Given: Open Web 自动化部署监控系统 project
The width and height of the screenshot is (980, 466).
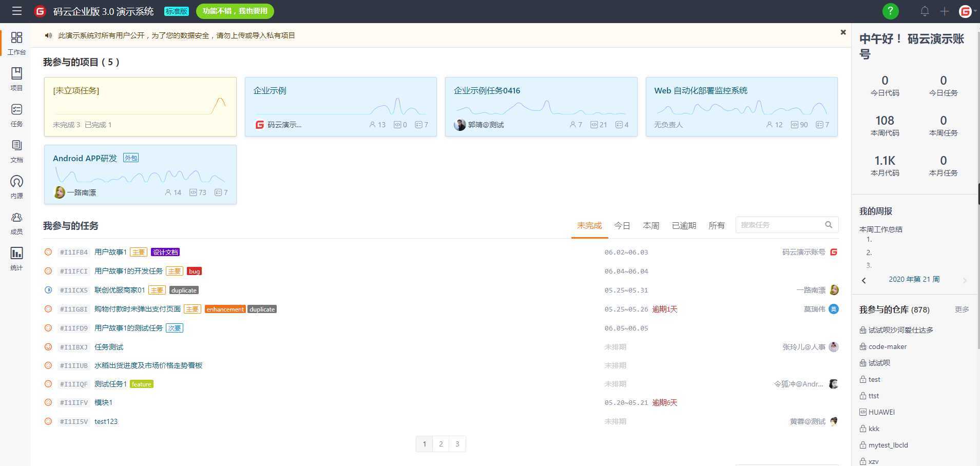Looking at the screenshot, I should [742, 107].
